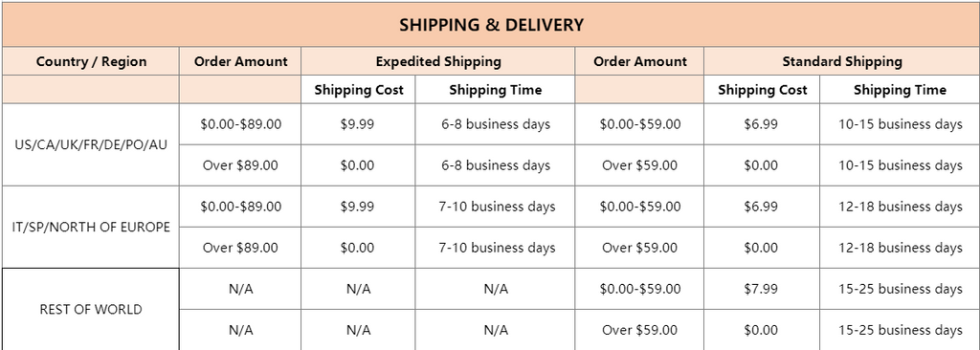Image resolution: width=980 pixels, height=350 pixels.
Task: Click the Expedited Shipping column header
Action: point(438,61)
